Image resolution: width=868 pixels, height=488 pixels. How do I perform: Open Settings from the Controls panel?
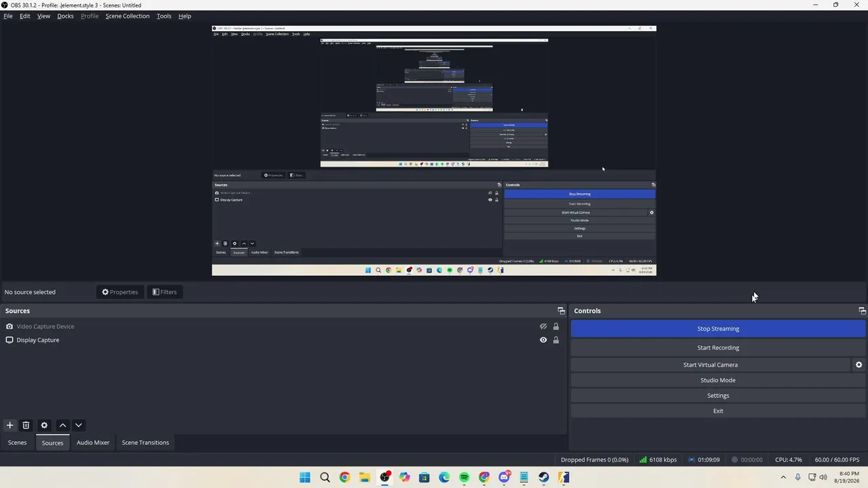point(718,396)
